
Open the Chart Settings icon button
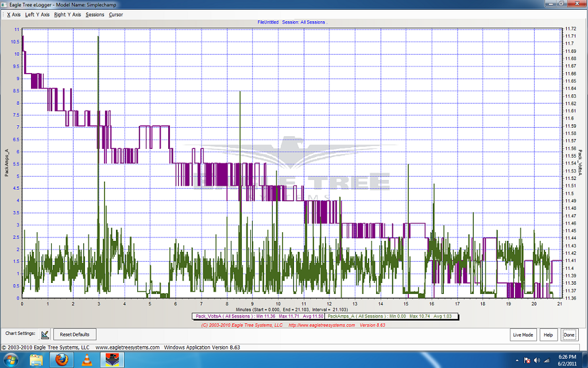coord(45,334)
